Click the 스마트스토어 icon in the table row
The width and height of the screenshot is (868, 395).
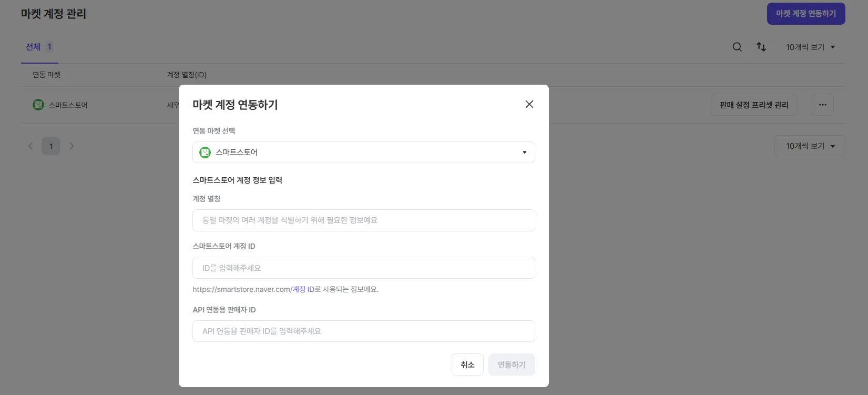click(x=38, y=105)
